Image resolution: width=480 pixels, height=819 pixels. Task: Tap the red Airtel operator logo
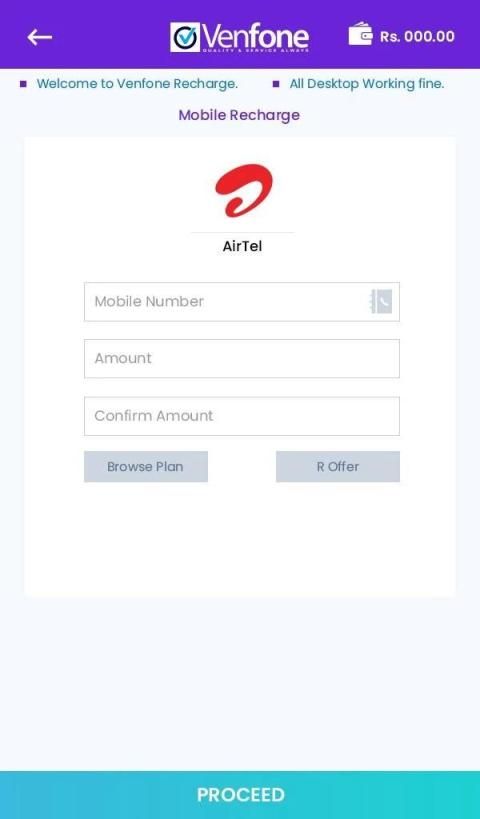click(x=243, y=190)
